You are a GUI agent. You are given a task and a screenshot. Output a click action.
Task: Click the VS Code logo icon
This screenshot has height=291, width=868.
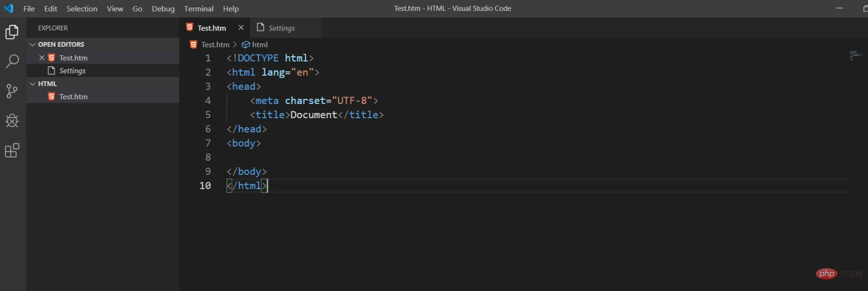click(8, 8)
